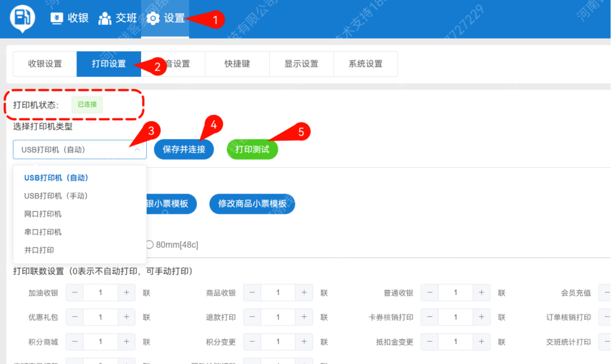This screenshot has height=364, width=611.
Task: Click the 打印测试 button
Action: (x=252, y=150)
